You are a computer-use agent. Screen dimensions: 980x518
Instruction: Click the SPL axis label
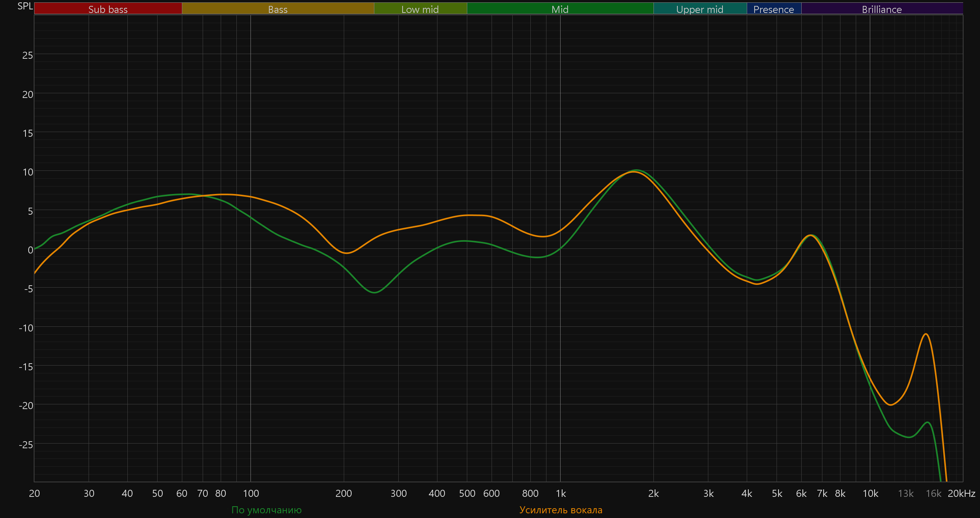pos(25,6)
